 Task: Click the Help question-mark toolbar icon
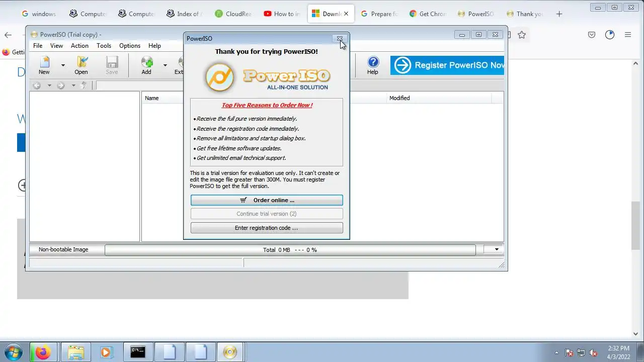click(372, 65)
